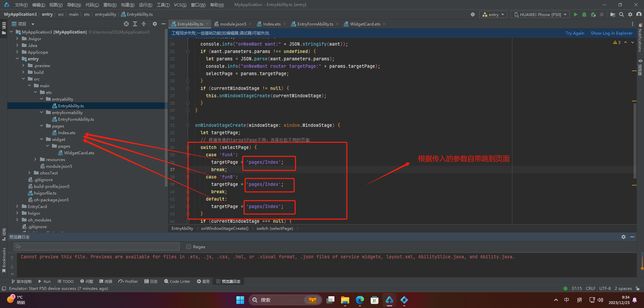Open File Explorer from the taskbar
This screenshot has width=644, height=308.
[x=345, y=300]
